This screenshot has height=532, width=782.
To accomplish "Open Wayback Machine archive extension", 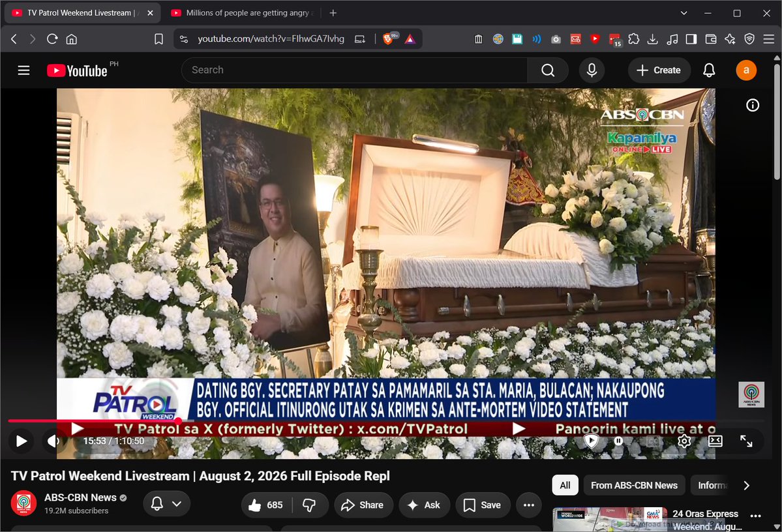I will 478,39.
